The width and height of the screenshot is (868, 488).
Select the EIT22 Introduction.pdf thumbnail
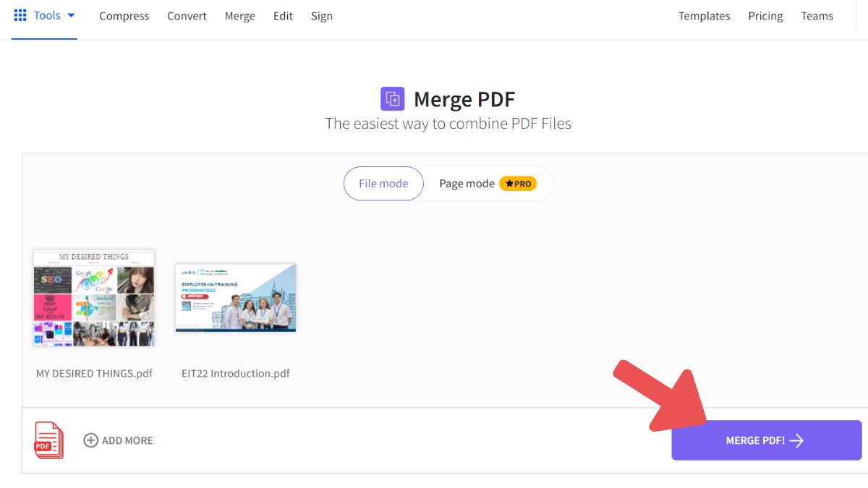tap(235, 298)
